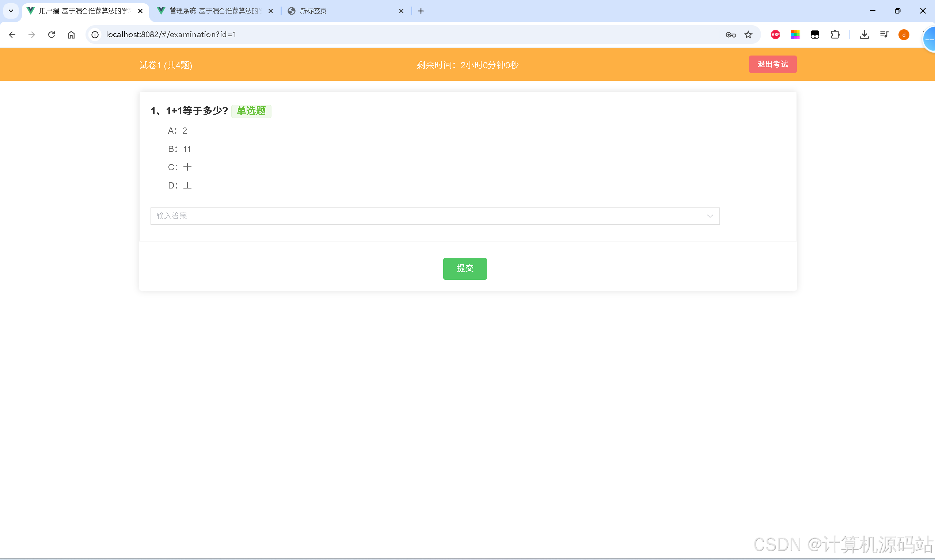Open the orange profile avatar

tap(904, 35)
